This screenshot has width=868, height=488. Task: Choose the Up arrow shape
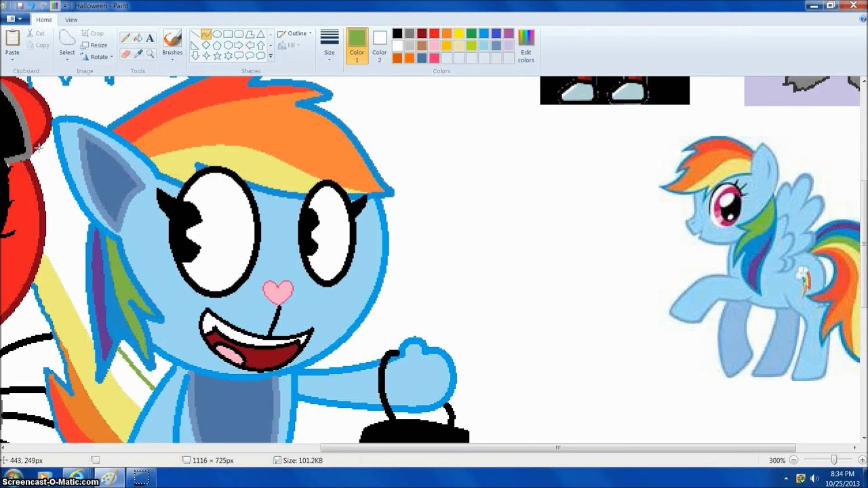point(260,45)
